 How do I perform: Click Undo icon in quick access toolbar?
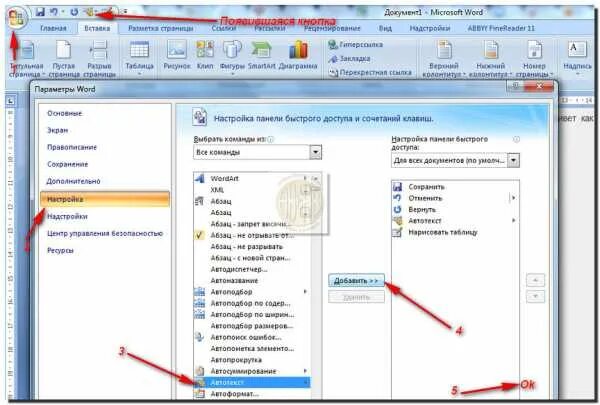(x=54, y=12)
